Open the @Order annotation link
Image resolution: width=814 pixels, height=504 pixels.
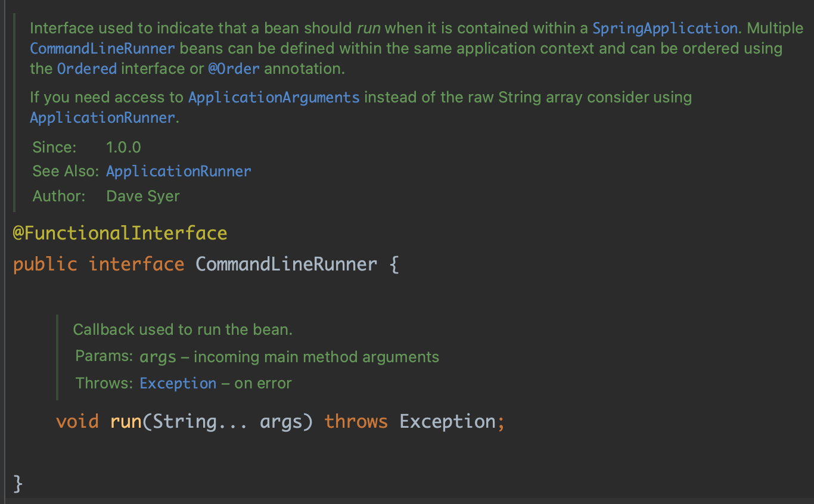[234, 69]
